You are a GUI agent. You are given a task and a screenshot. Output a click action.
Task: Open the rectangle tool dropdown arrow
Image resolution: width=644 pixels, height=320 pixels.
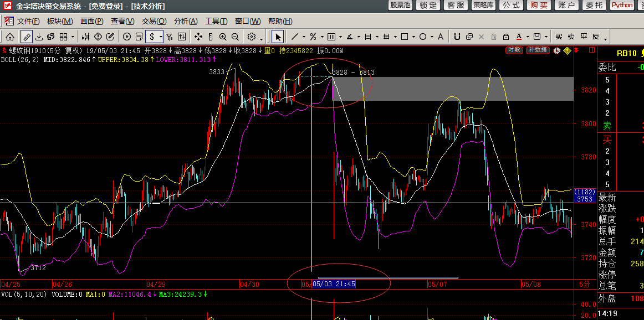tap(413, 37)
